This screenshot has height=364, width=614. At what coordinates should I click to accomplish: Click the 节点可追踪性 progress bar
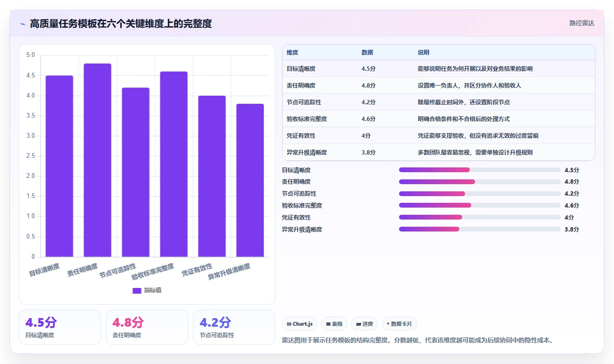pos(480,194)
